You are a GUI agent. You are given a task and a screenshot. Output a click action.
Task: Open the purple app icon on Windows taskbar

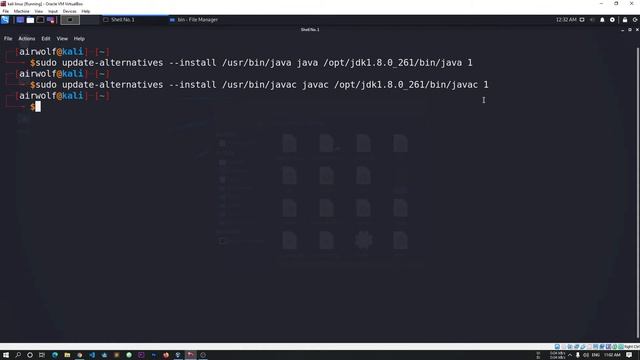pos(141,355)
